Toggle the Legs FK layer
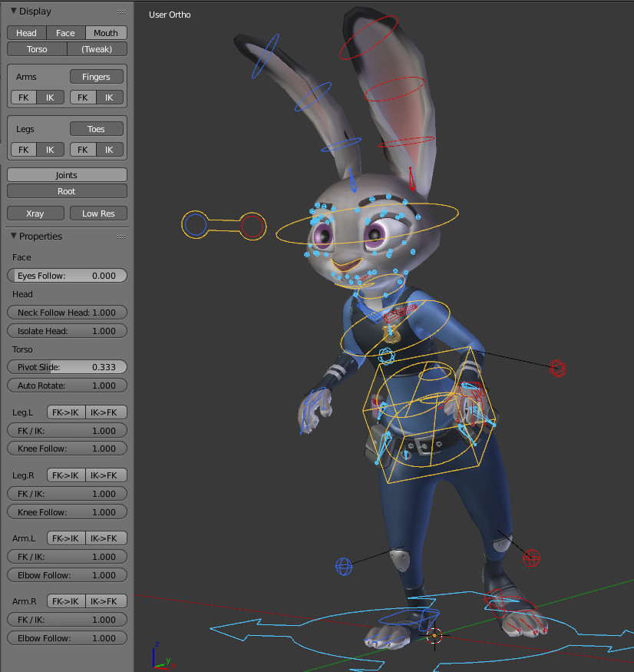Image resolution: width=634 pixels, height=672 pixels. [24, 150]
